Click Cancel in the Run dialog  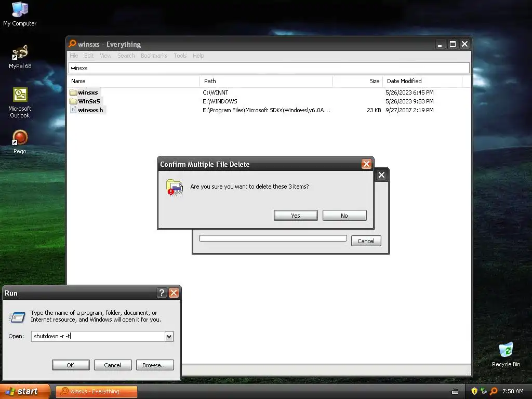[112, 365]
